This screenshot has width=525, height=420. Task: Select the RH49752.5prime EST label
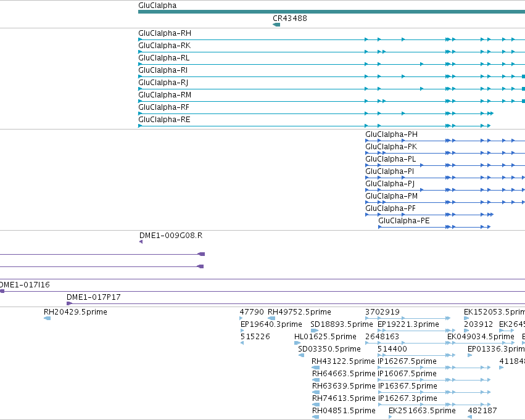click(x=299, y=312)
